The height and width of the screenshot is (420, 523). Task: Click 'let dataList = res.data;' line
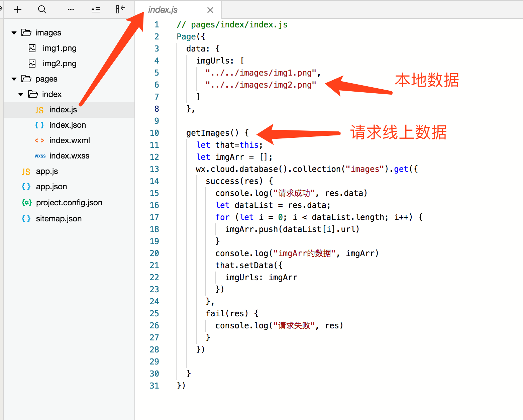coord(273,205)
